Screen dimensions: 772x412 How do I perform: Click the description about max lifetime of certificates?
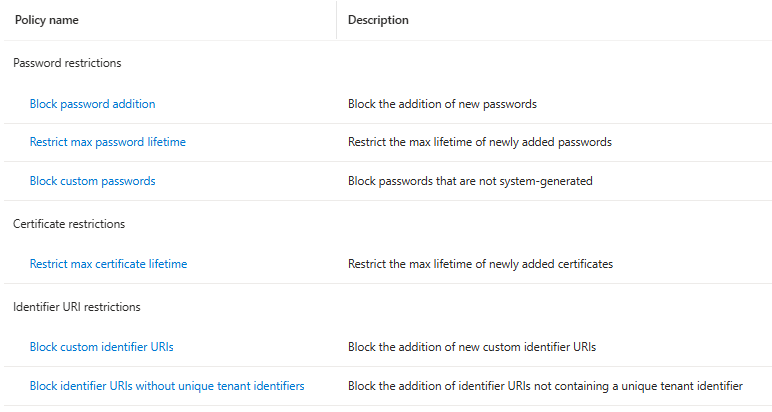(x=480, y=264)
